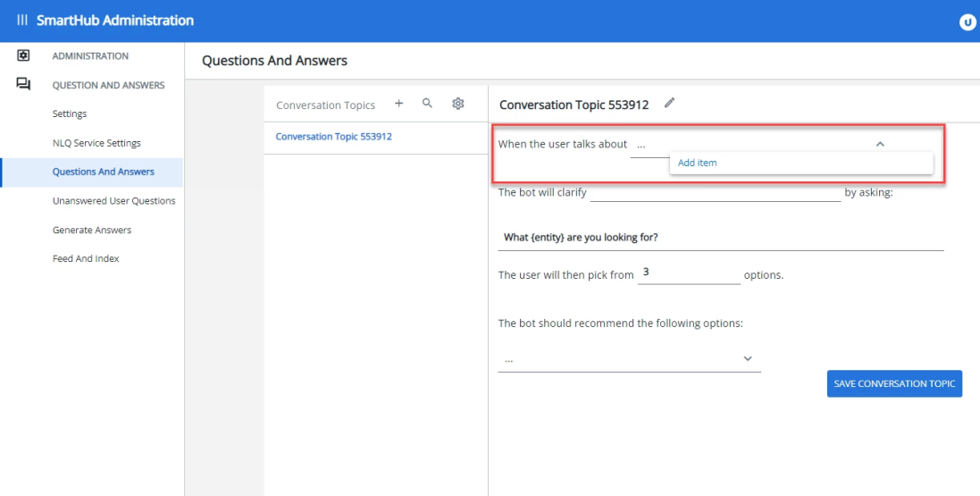This screenshot has height=496, width=980.
Task: Collapse the 'When the user talks about' dropdown
Action: [880, 144]
